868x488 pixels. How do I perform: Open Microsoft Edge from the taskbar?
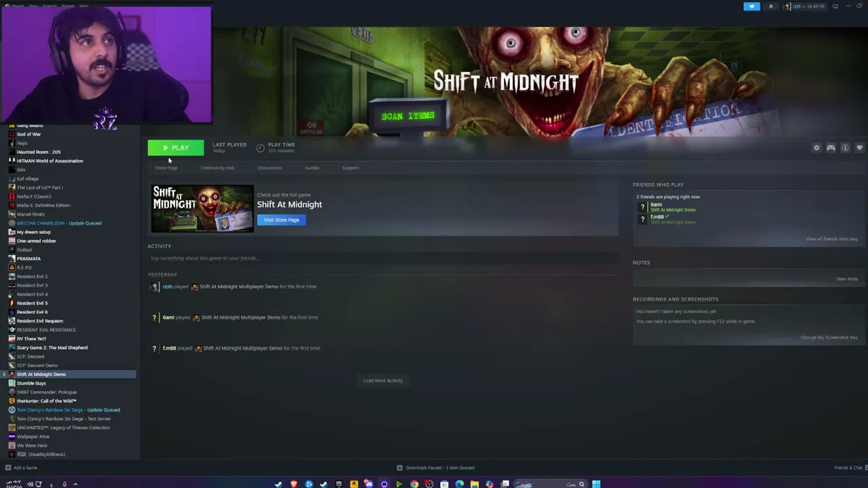point(460,484)
